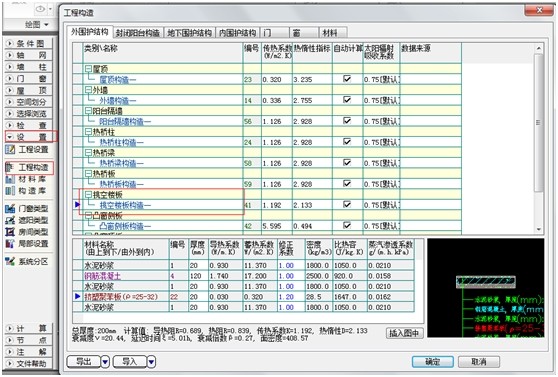This screenshot has width=558, height=377.
Task: Open 工程构造 sidebar item
Action: (x=28, y=167)
